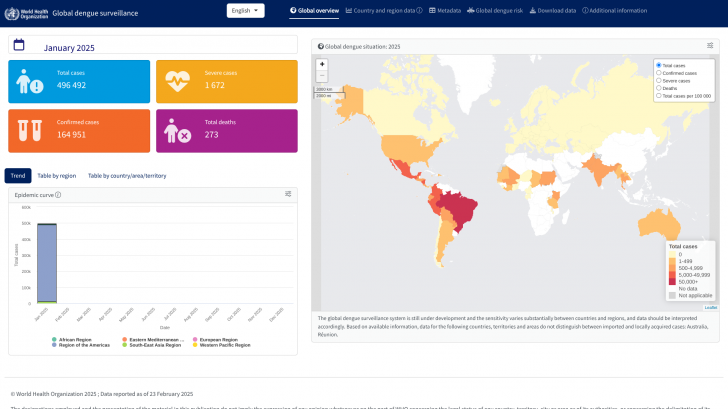This screenshot has height=409, width=728.
Task: Click the Severe cases 1 672 card
Action: [227, 81]
